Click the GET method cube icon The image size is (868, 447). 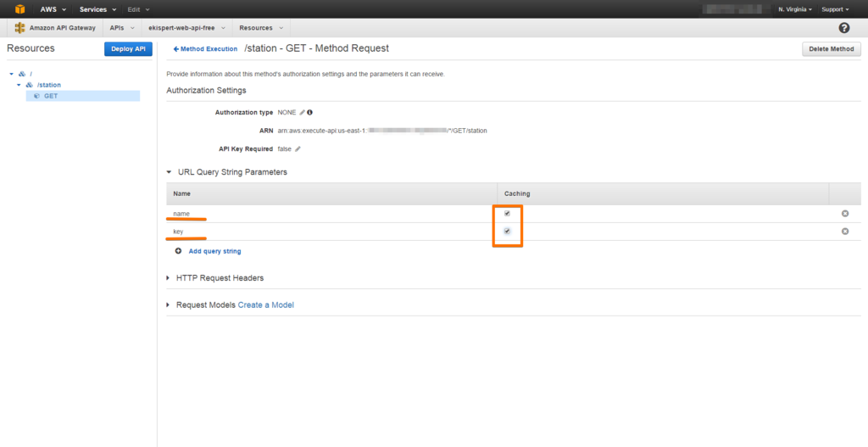click(x=36, y=96)
